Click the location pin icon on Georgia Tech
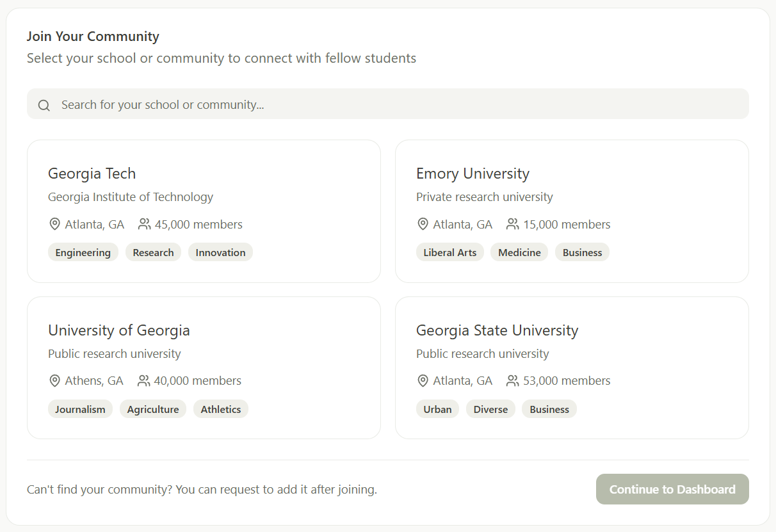 (x=54, y=224)
